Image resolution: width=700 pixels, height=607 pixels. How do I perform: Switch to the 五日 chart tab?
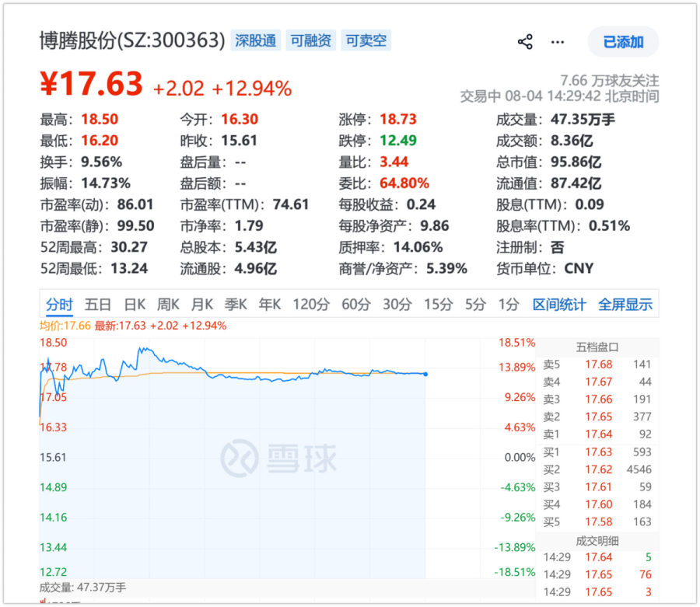click(98, 305)
